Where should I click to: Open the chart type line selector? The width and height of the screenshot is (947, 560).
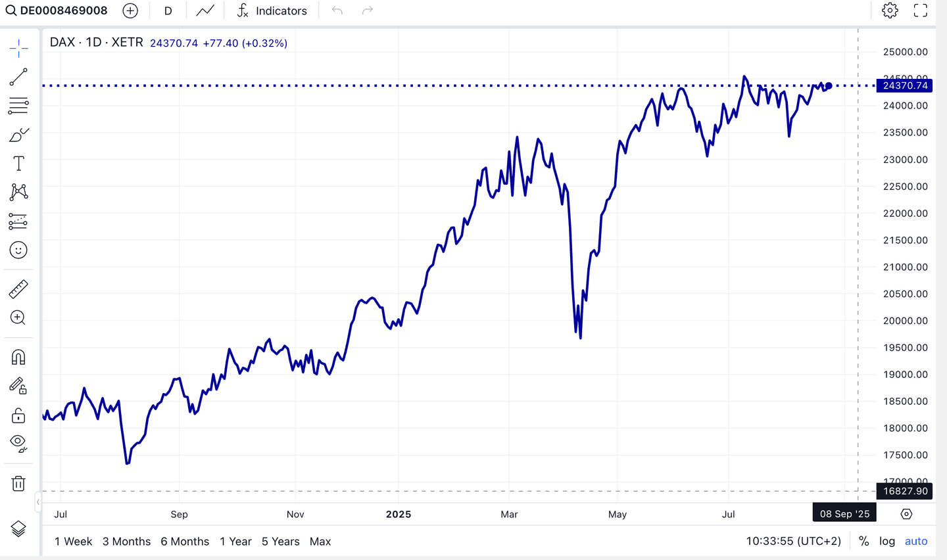[x=205, y=11]
